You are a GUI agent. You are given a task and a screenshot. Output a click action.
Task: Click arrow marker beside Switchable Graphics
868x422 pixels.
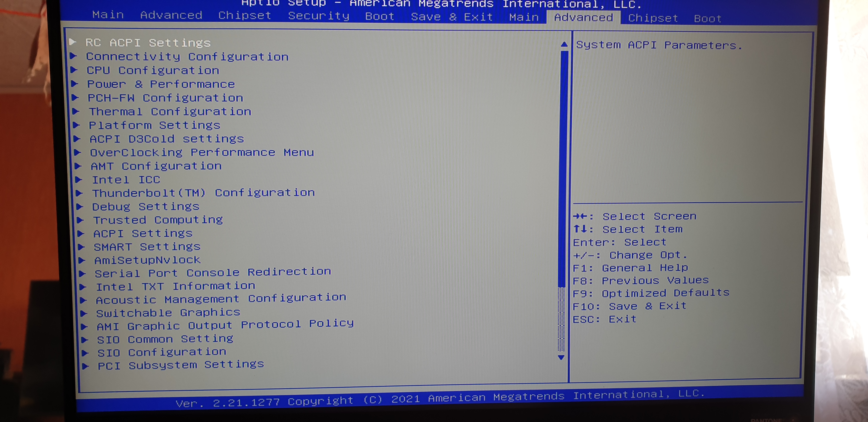click(84, 313)
